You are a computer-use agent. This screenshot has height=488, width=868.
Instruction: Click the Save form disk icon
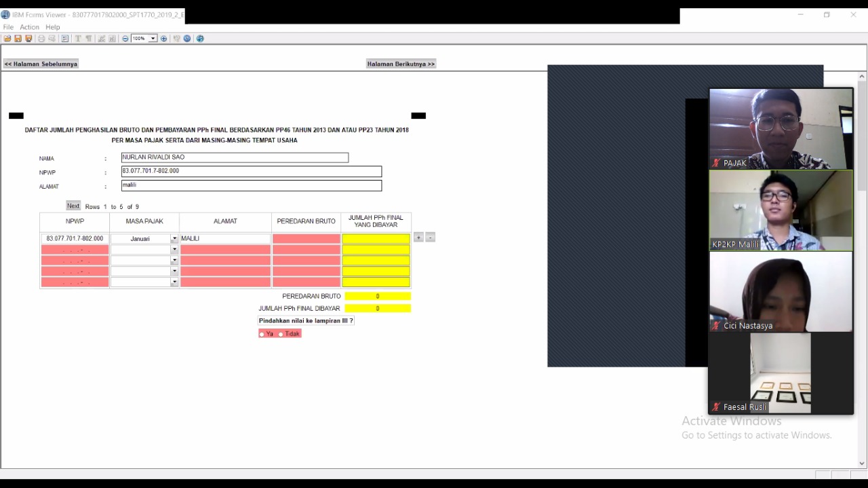pos(18,39)
